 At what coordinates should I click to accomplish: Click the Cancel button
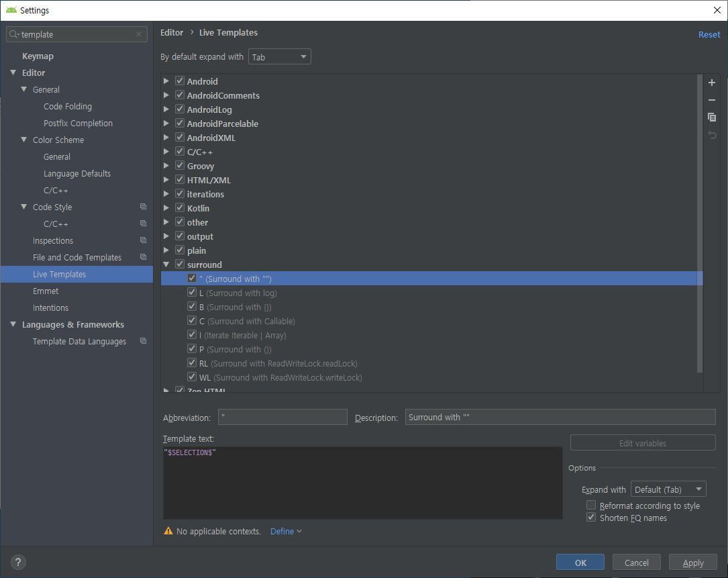[x=637, y=562]
